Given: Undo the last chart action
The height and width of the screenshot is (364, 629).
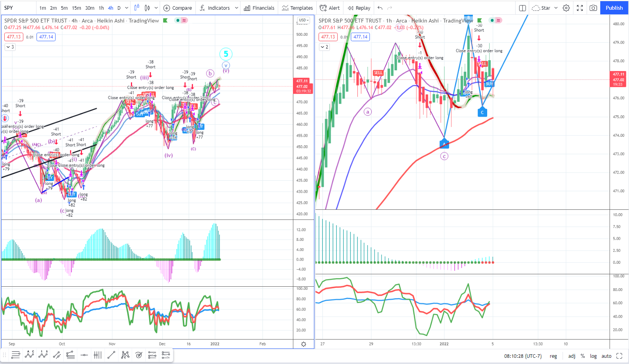Looking at the screenshot, I should click(x=380, y=8).
